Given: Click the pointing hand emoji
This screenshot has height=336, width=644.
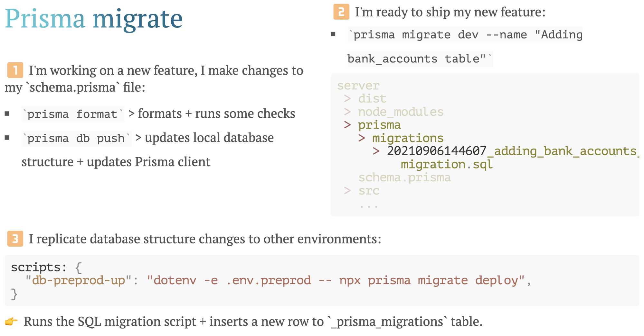Looking at the screenshot, I should click(11, 321).
